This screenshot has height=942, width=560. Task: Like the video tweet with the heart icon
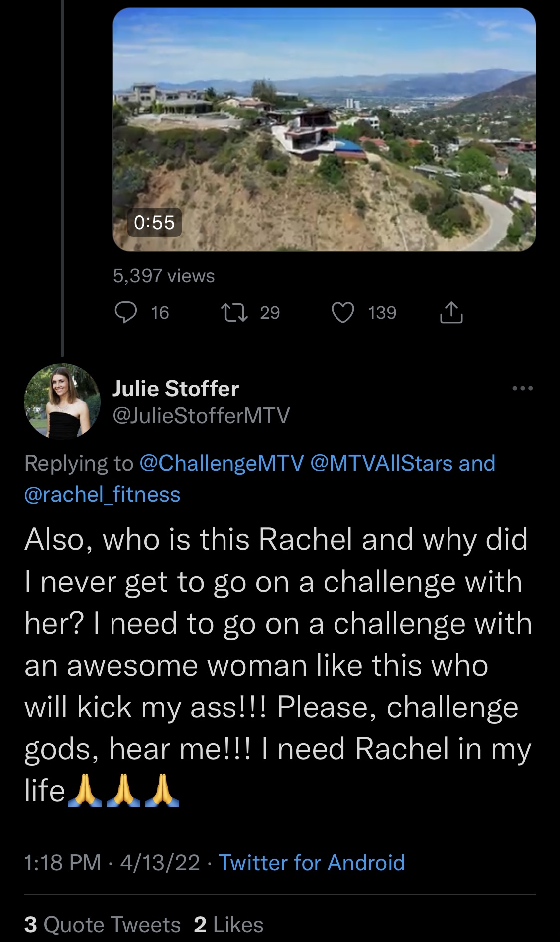343,313
